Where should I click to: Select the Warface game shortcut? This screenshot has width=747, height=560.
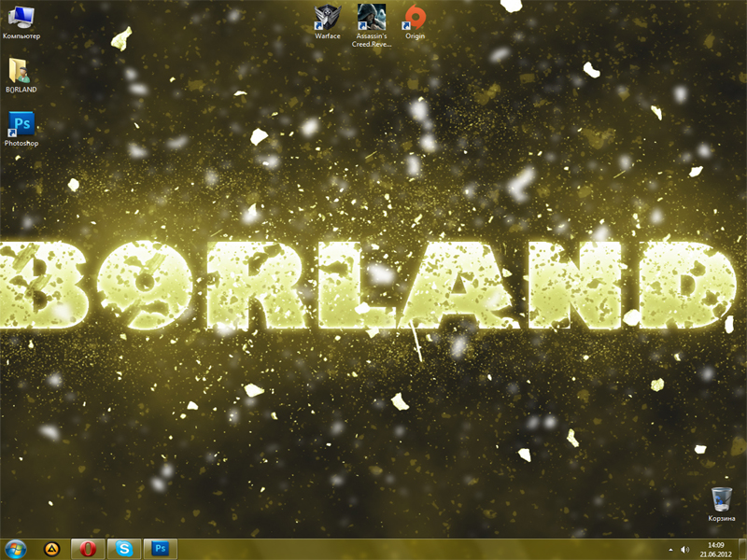328,21
